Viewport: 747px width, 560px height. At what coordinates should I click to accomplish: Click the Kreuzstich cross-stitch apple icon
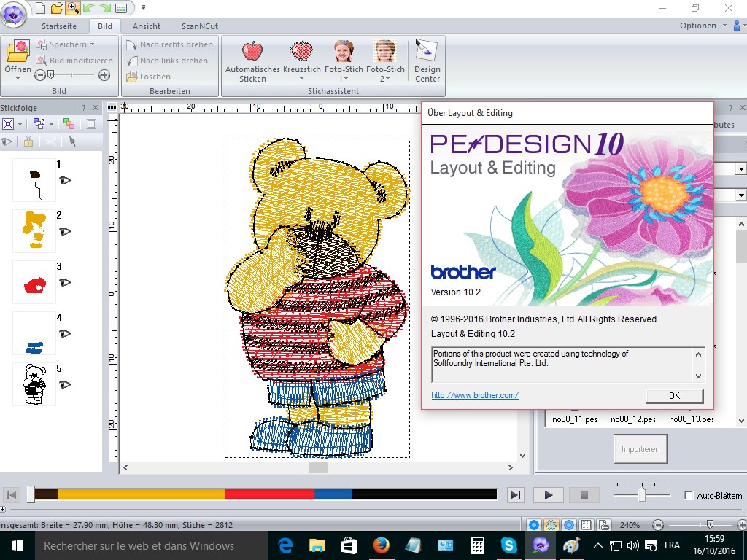pyautogui.click(x=301, y=51)
